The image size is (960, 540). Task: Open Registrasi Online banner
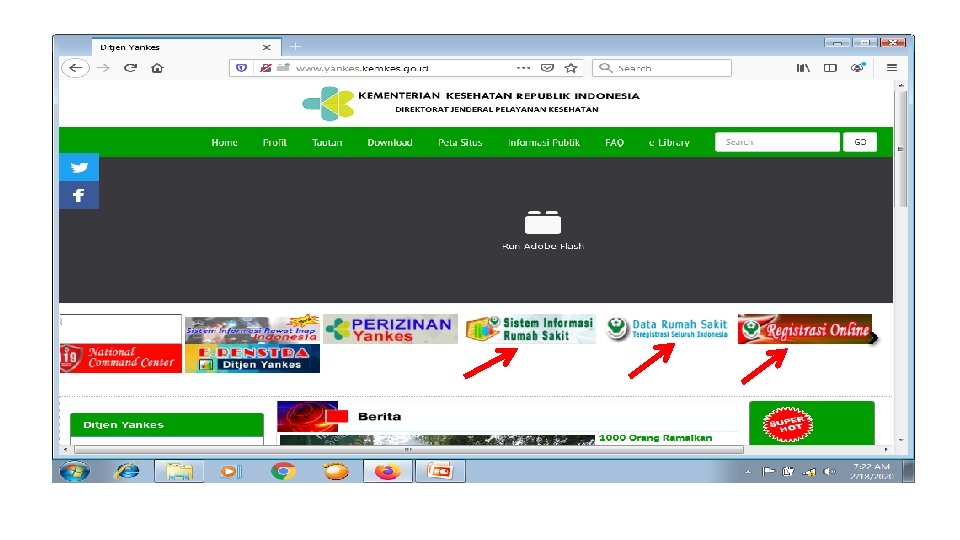coord(805,329)
